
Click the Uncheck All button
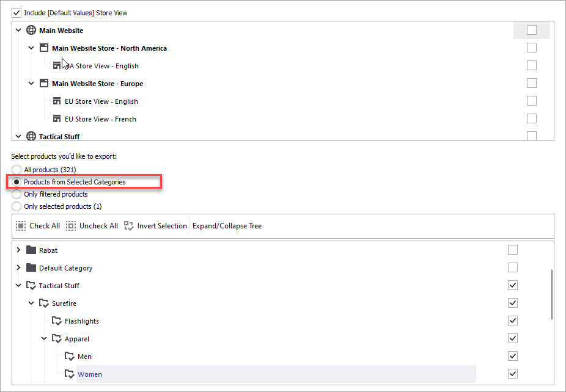coord(92,226)
